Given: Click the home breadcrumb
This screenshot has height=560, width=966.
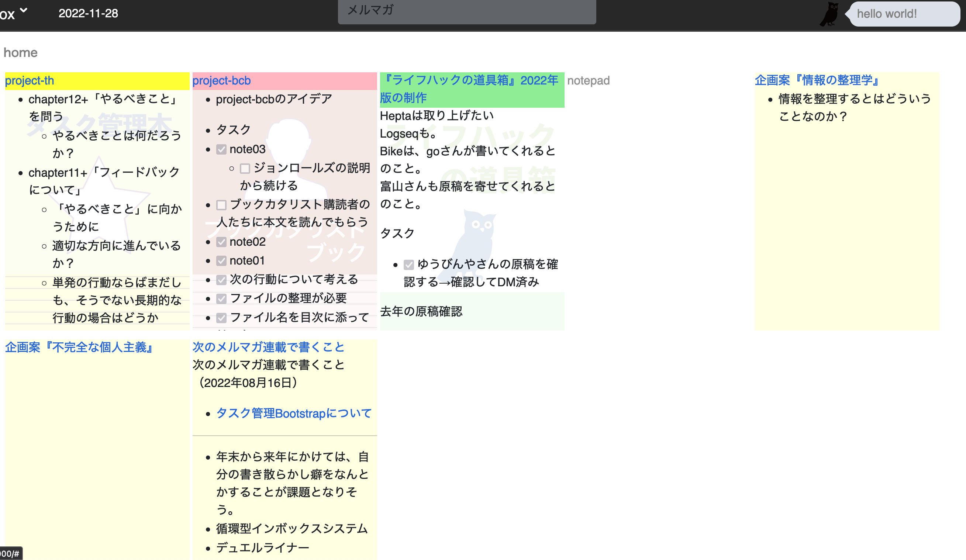Looking at the screenshot, I should (x=20, y=52).
